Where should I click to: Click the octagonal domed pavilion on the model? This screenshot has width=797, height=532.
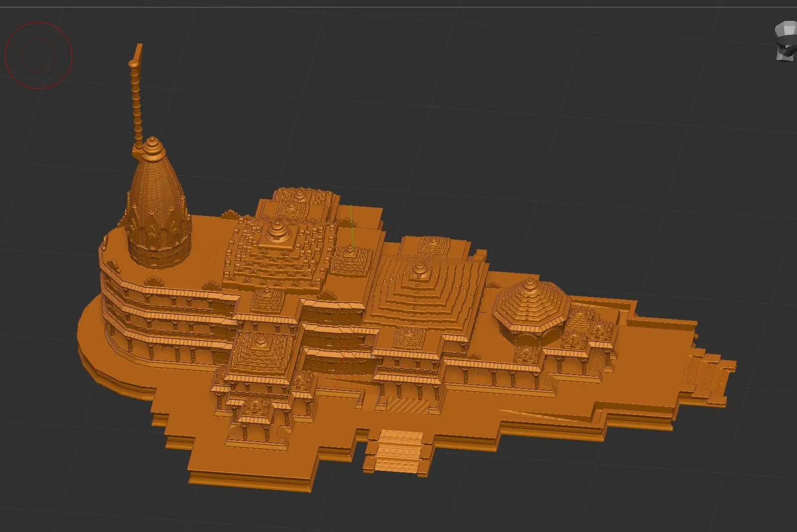coord(532,312)
